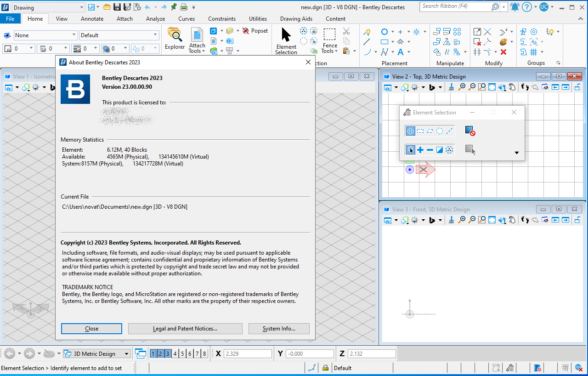Select Add mode plus in Element Selection
Screen dimensions: 588x376
tap(420, 150)
